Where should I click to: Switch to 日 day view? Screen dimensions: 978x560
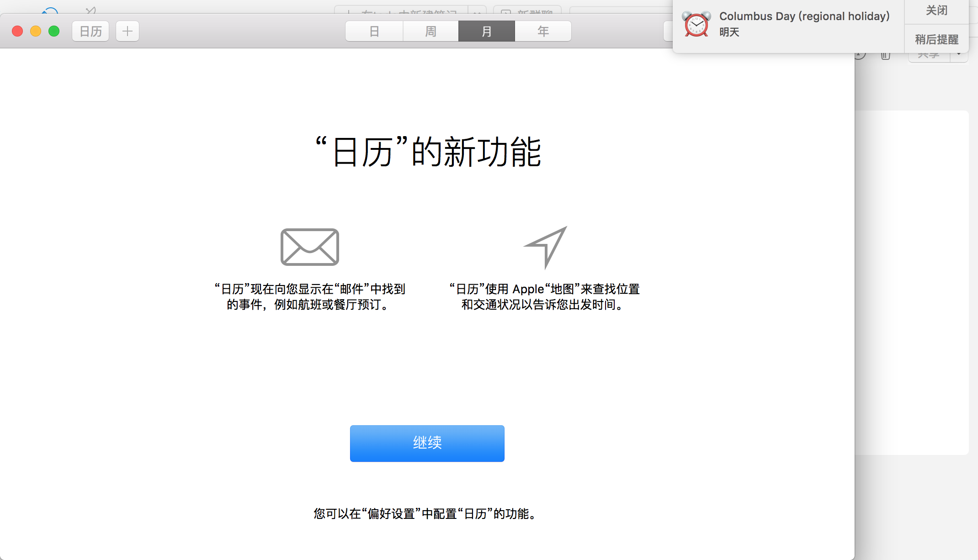coord(374,31)
